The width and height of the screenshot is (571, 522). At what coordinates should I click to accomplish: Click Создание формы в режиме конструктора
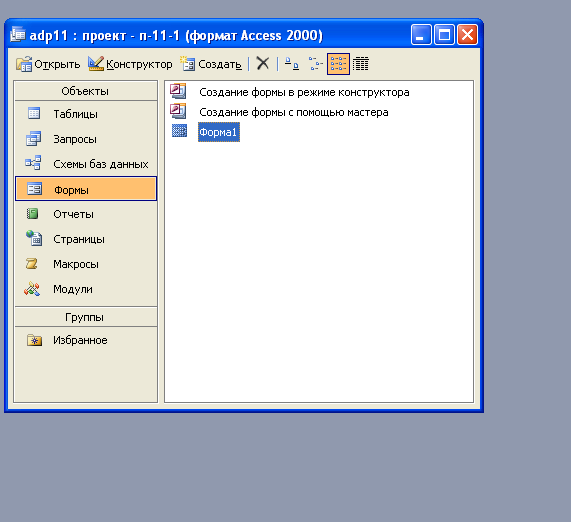(304, 92)
